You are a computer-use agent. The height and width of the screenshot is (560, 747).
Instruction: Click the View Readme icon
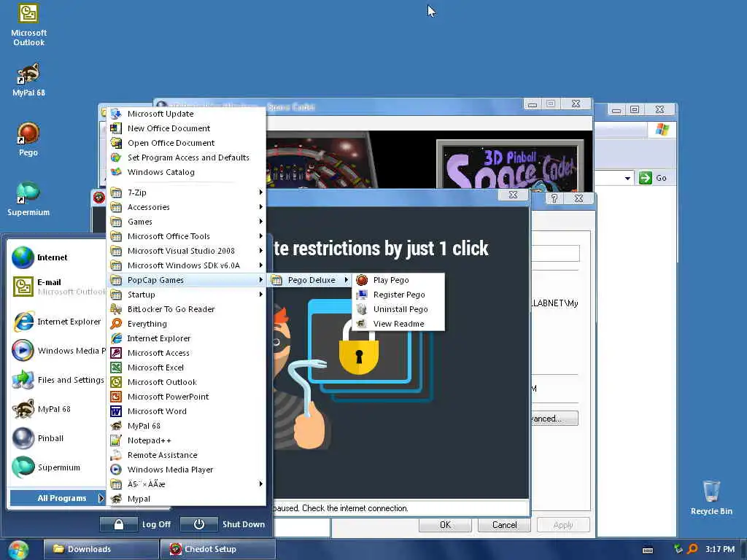tap(362, 324)
